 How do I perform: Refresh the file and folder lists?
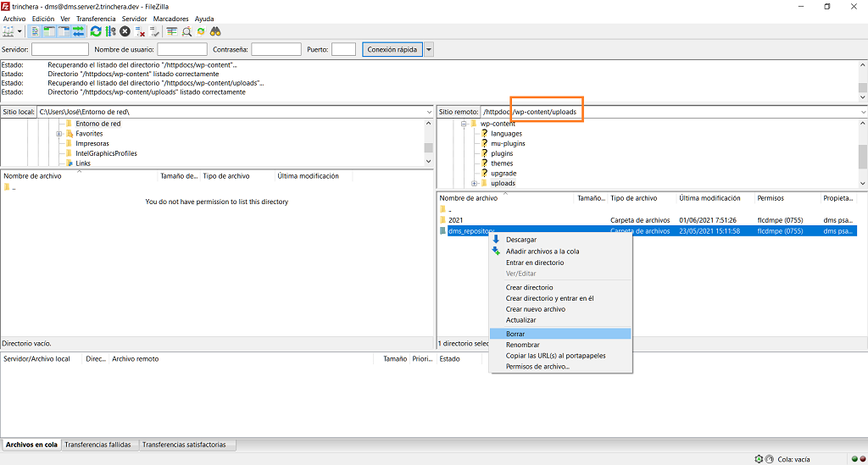[96, 31]
